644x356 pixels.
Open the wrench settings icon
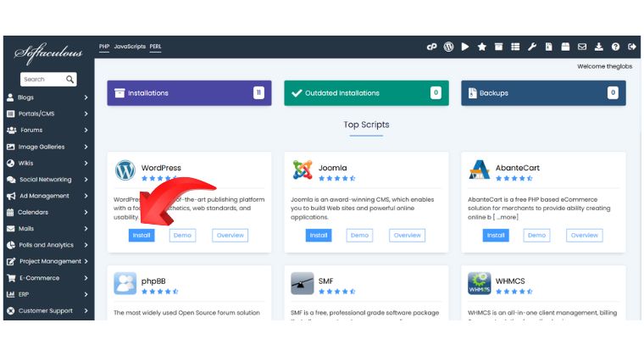pos(532,47)
